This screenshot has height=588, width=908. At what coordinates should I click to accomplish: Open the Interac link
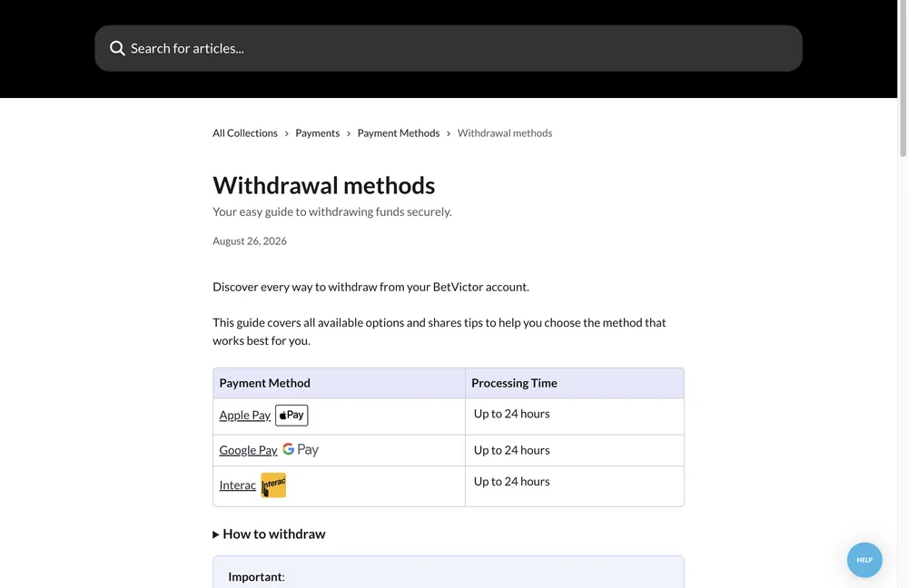237,485
